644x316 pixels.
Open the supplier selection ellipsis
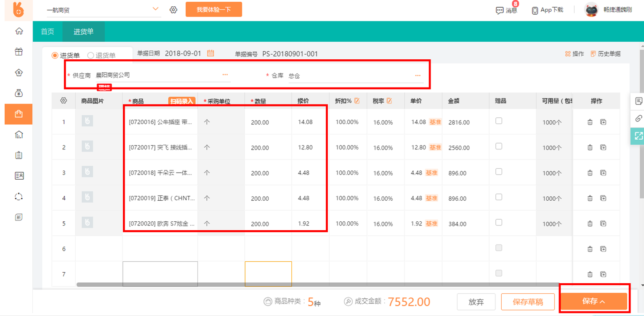tap(225, 75)
